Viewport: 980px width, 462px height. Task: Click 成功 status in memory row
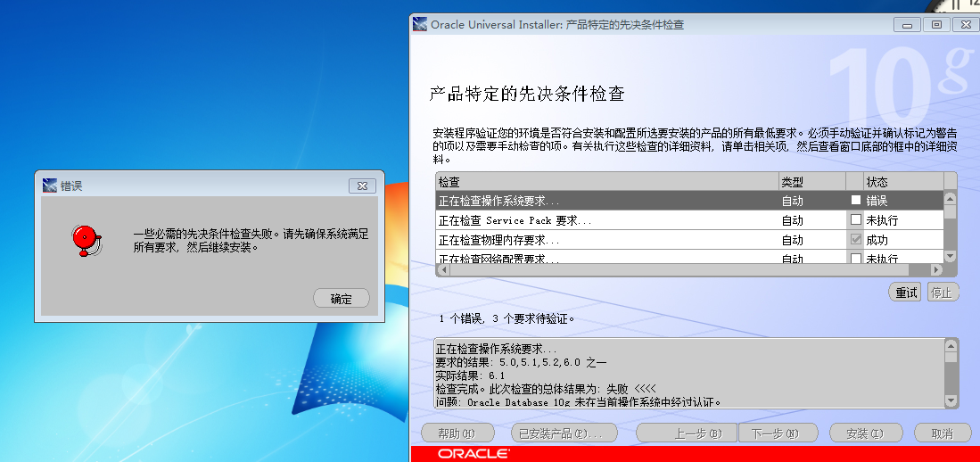(877, 239)
